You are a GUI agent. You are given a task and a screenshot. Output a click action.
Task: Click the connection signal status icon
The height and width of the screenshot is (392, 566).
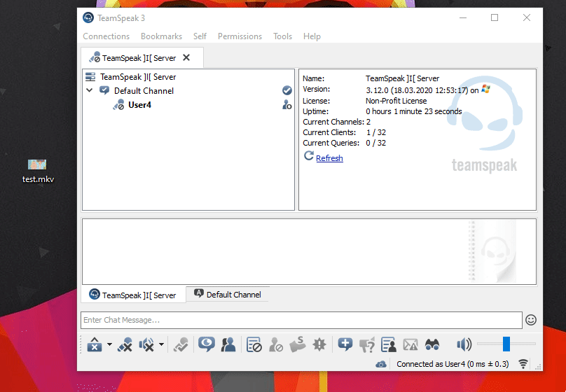click(523, 364)
